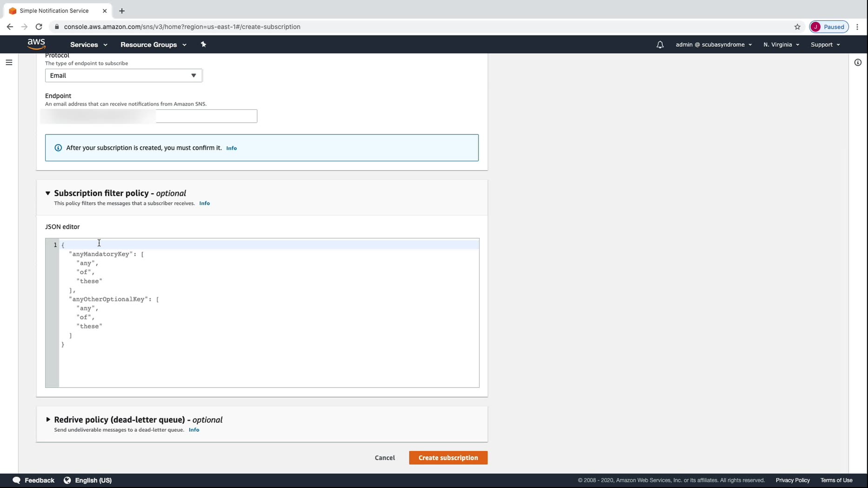Screen dimensions: 868x488
Task: Reload the page
Action: (x=39, y=27)
